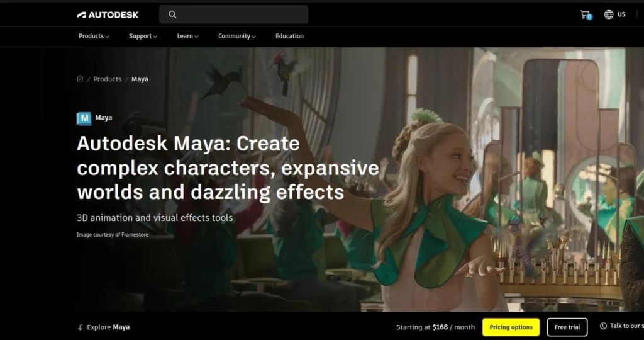
Task: Change region from US
Action: (x=621, y=14)
